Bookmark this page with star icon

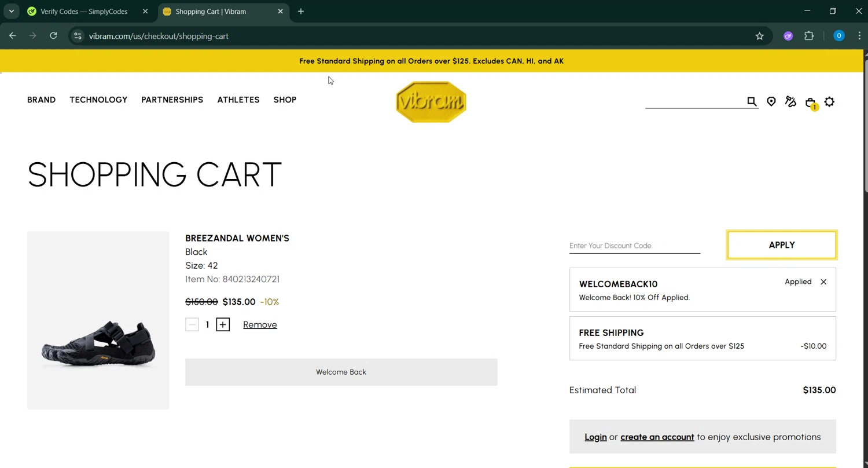pyautogui.click(x=760, y=36)
